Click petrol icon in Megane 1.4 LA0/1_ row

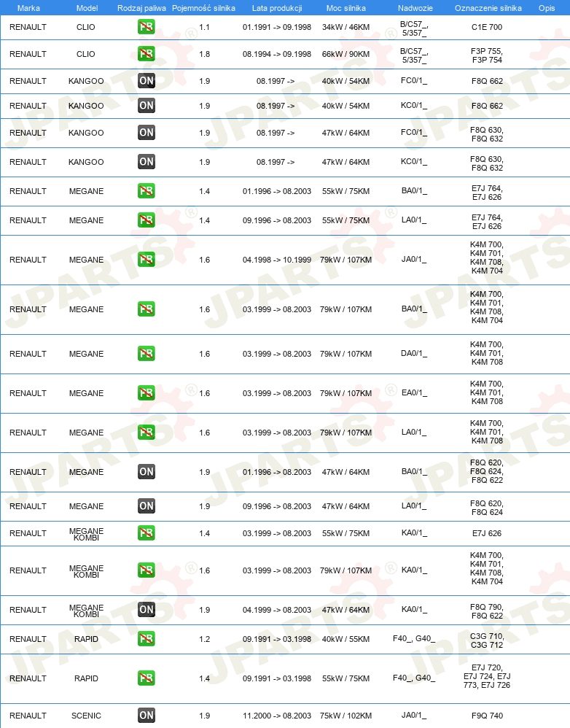coord(146,220)
